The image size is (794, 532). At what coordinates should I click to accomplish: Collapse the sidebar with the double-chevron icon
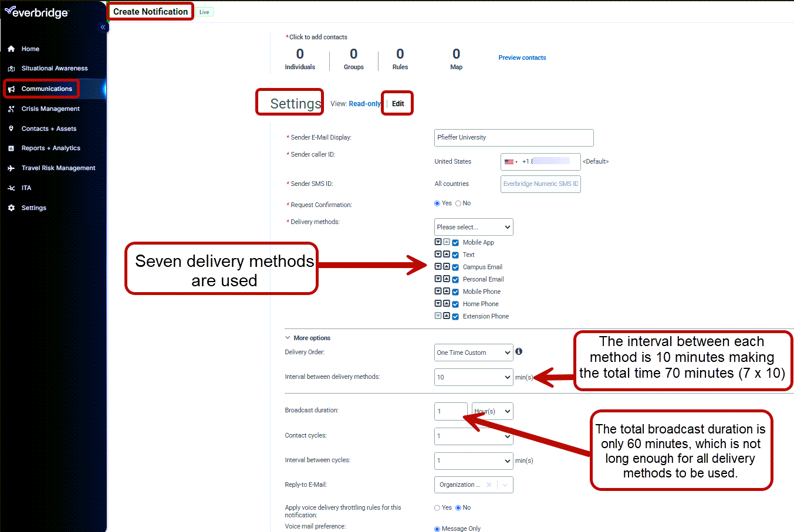point(103,27)
